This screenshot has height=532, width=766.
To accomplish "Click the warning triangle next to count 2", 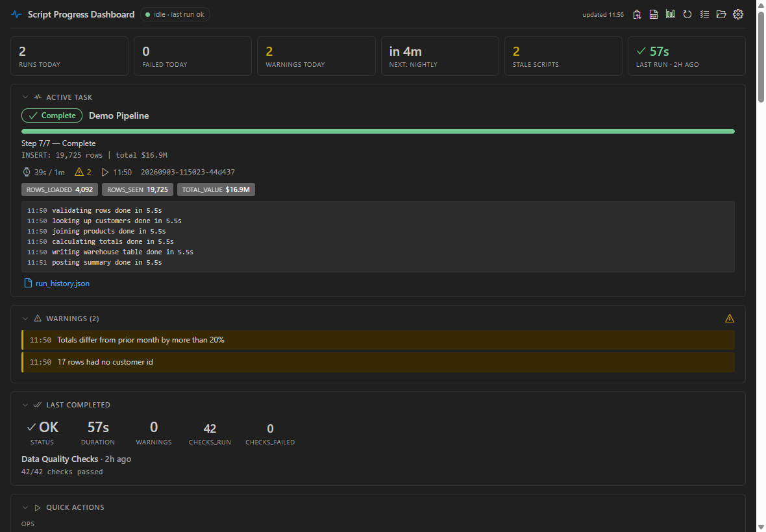I will 79,172.
